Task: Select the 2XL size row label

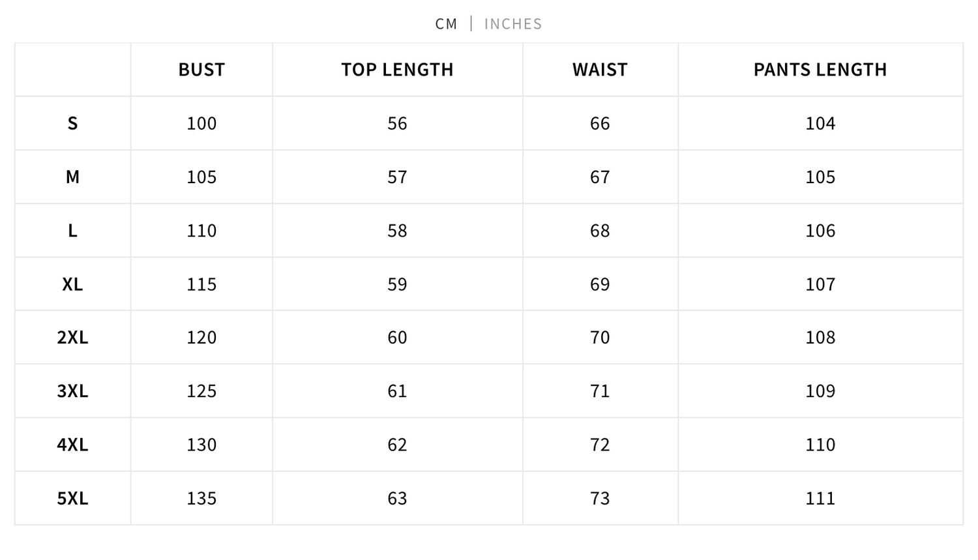Action: pos(72,337)
